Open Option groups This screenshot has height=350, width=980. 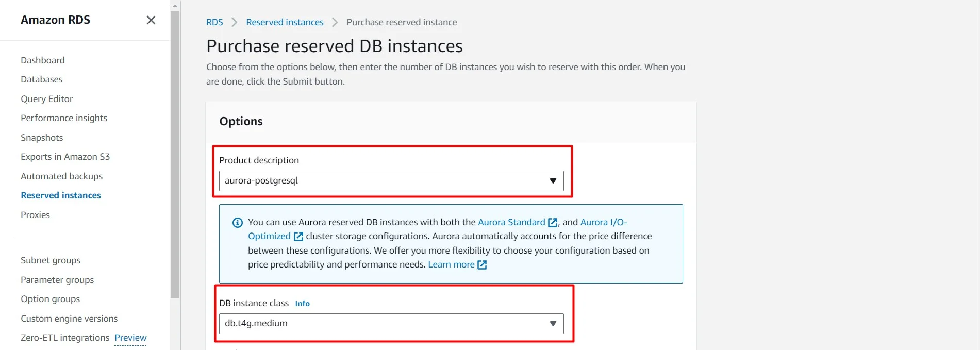point(51,299)
